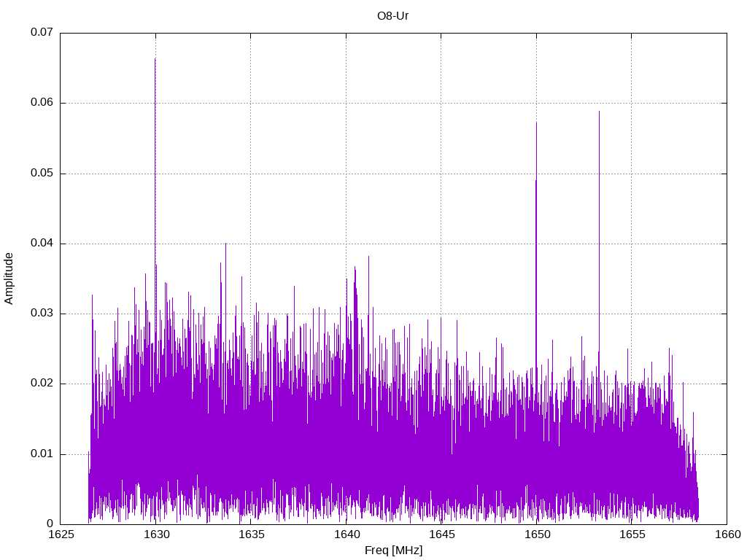Click the 1630 x-axis tick label
Image resolution: width=747 pixels, height=560 pixels.
point(155,534)
